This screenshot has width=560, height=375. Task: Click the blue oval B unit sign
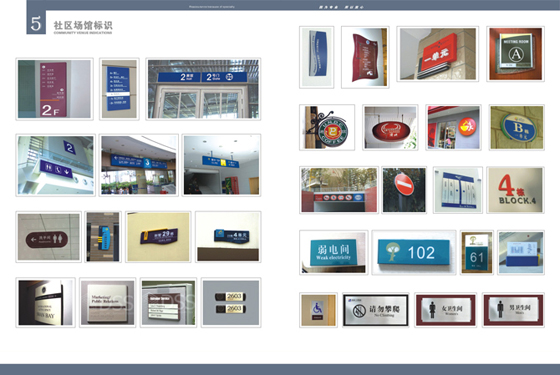[x=516, y=128]
